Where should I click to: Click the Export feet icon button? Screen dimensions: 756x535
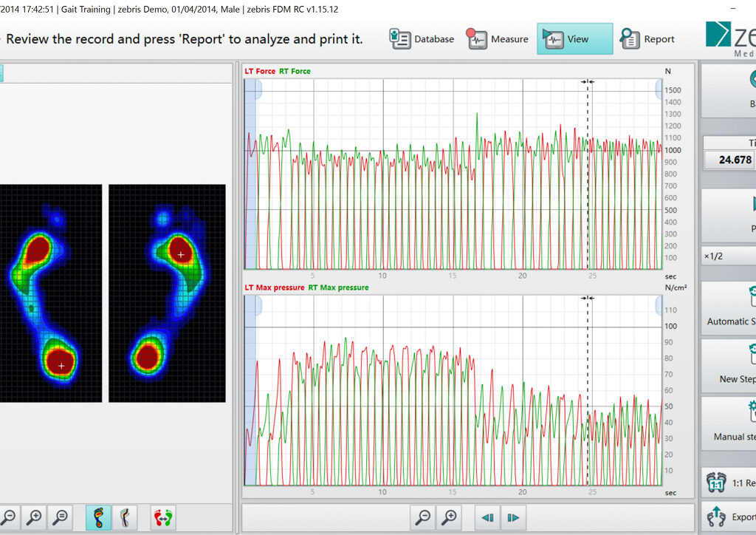point(729,516)
